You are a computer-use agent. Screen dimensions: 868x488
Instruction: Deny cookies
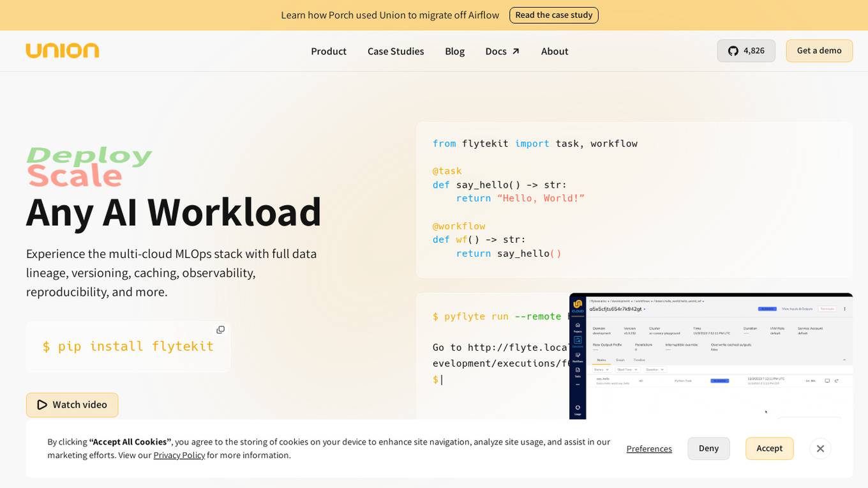coord(708,448)
